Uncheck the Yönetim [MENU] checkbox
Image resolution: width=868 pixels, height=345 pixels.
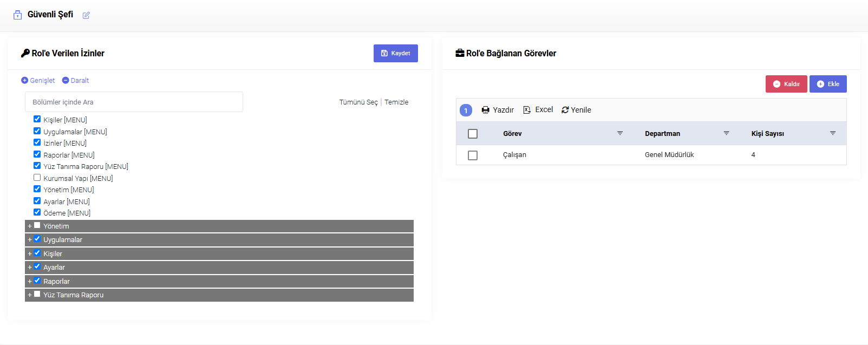[37, 189]
